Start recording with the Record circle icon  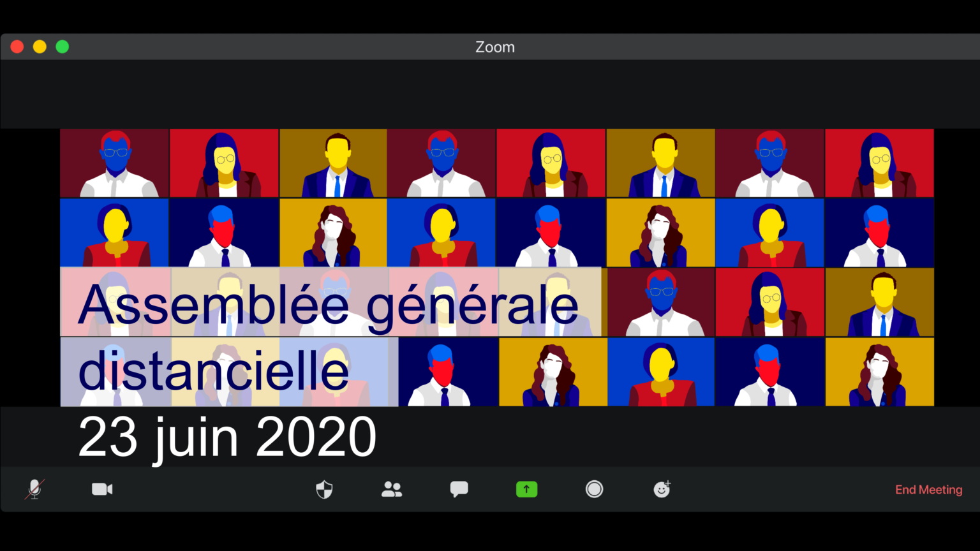[x=594, y=489]
